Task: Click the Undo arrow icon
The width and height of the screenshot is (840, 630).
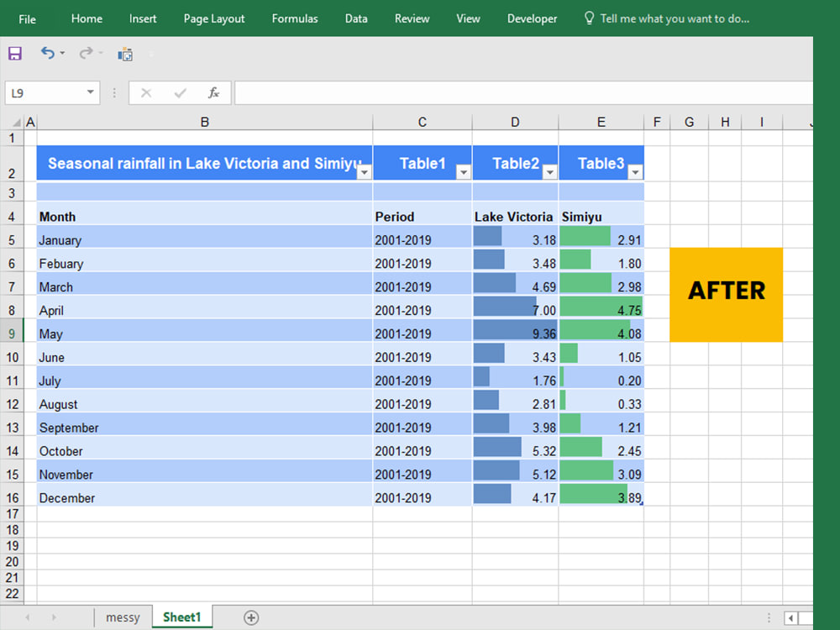Action: [47, 52]
